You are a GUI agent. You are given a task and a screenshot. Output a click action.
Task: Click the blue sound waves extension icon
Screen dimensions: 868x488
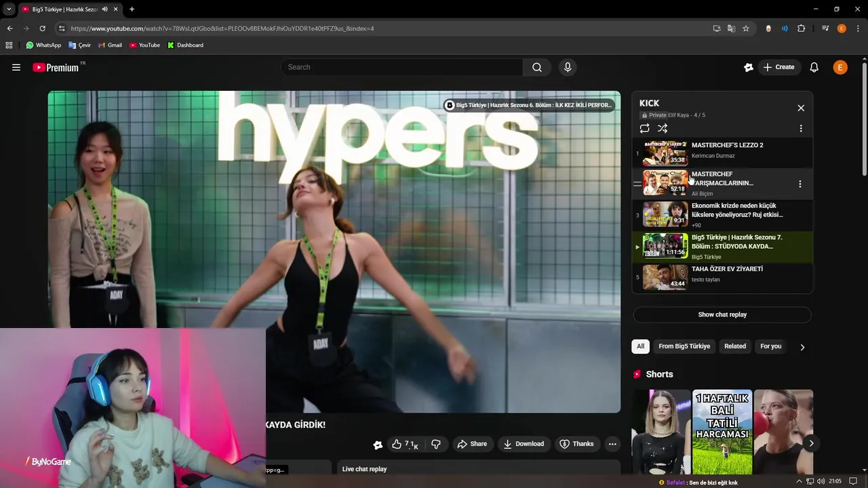coord(785,28)
